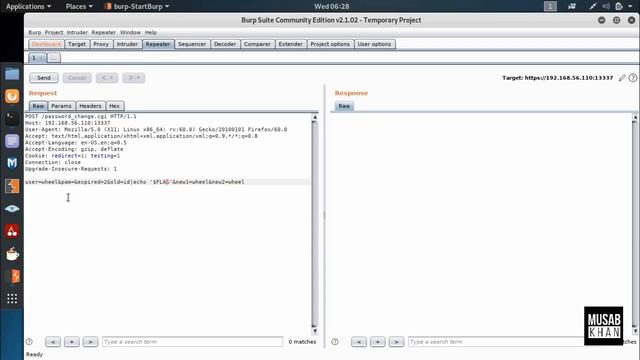Image resolution: width=640 pixels, height=360 pixels.
Task: Open Repeater help next to the target
Action: pos(633,78)
